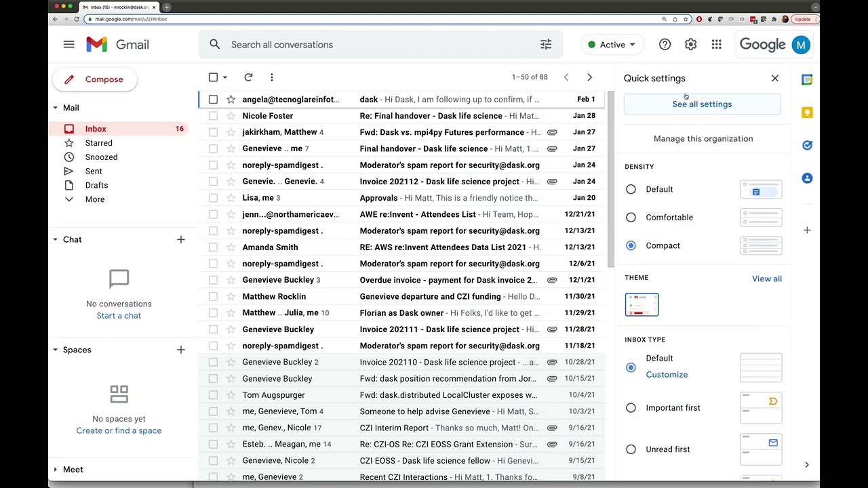Open the select-all dropdown arrow
Viewport: 868px width, 488px height.
tap(225, 77)
